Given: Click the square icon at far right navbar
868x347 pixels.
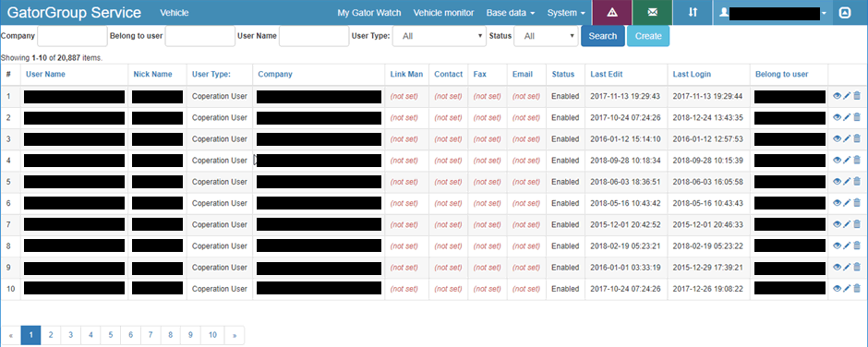Looking at the screenshot, I should click(x=845, y=13).
